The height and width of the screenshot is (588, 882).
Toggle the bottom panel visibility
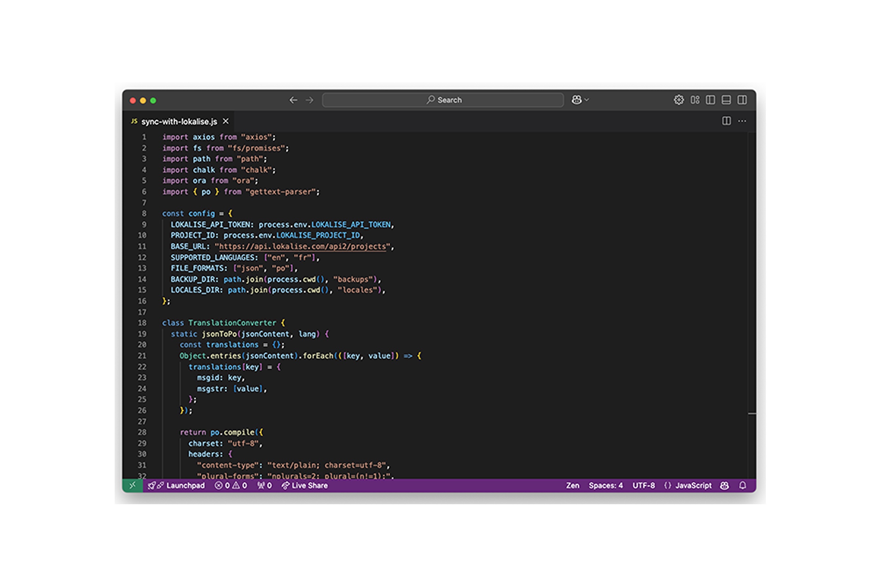726,100
